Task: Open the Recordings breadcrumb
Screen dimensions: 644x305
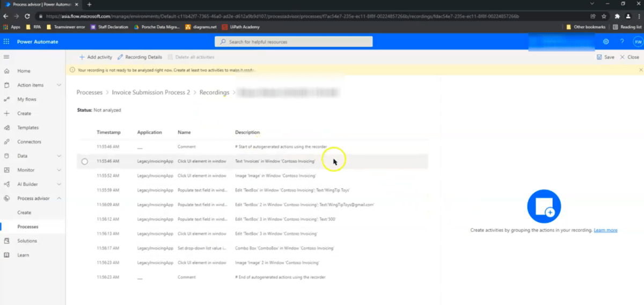Action: [x=214, y=92]
